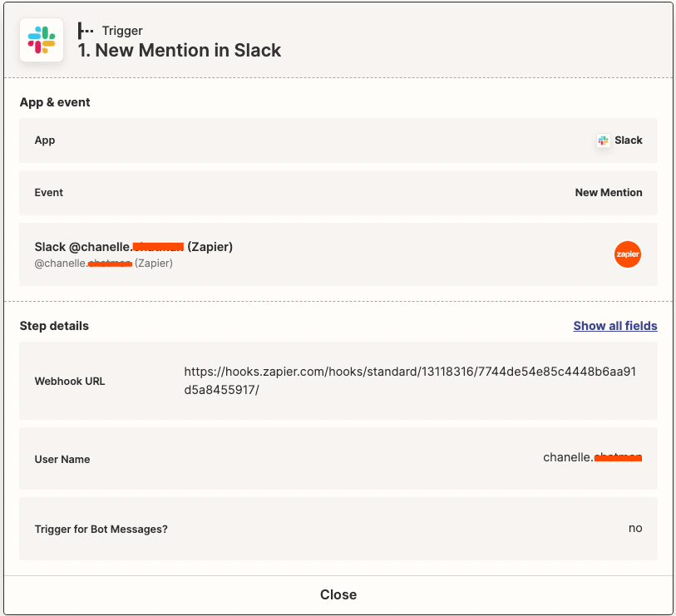Click the "Event" row label
676x616 pixels.
click(x=49, y=193)
